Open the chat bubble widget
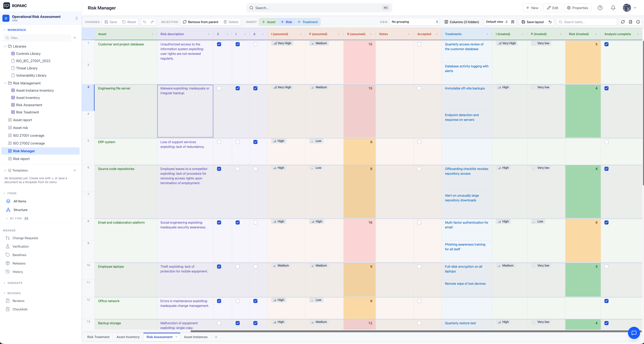Image resolution: width=644 pixels, height=344 pixels. tap(634, 333)
